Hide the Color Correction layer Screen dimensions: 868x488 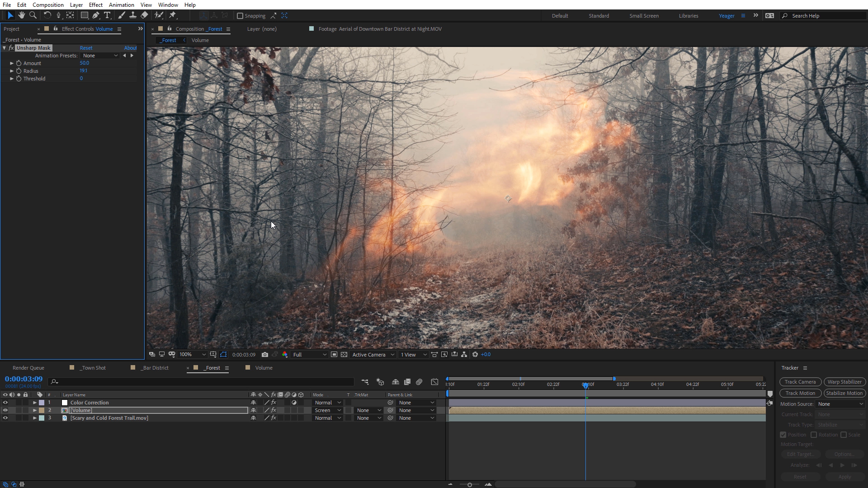pyautogui.click(x=5, y=403)
